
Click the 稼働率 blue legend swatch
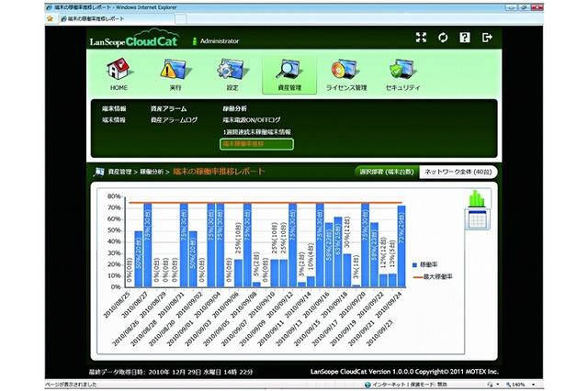tap(414, 265)
